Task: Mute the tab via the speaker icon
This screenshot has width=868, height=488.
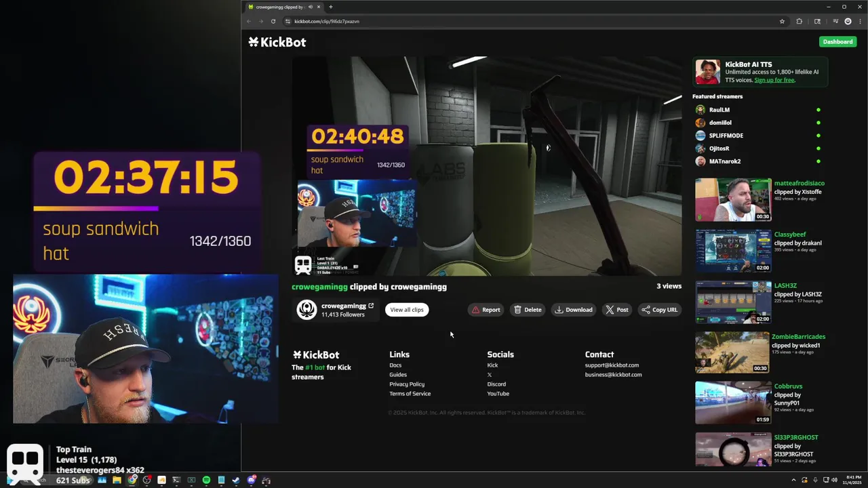Action: point(311,7)
